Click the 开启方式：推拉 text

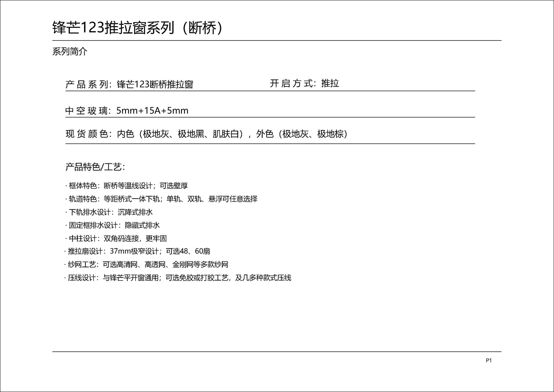(x=304, y=83)
